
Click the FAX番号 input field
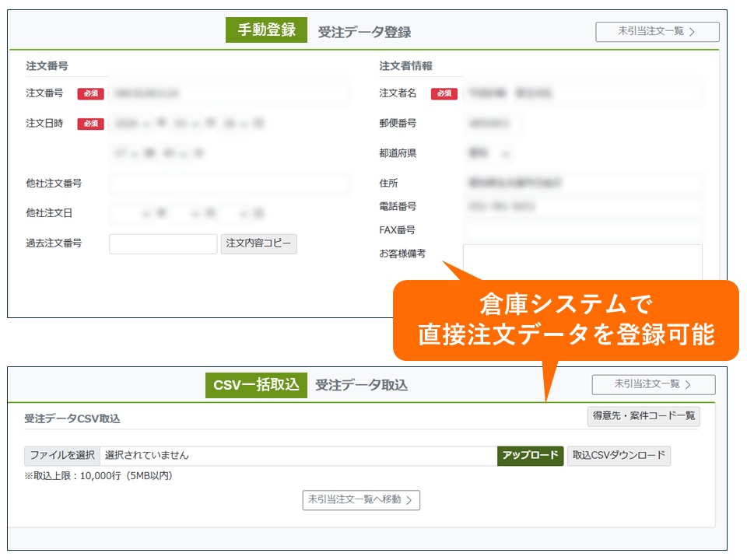[583, 230]
